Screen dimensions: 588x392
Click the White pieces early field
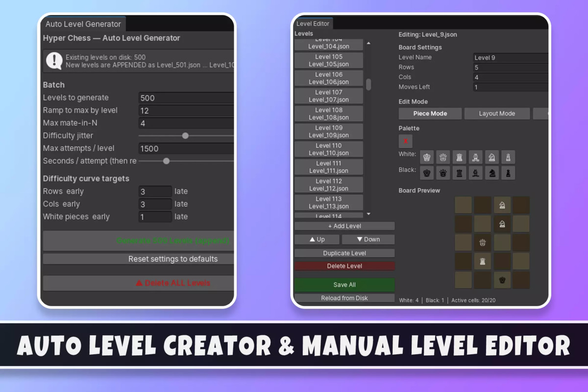[155, 217]
